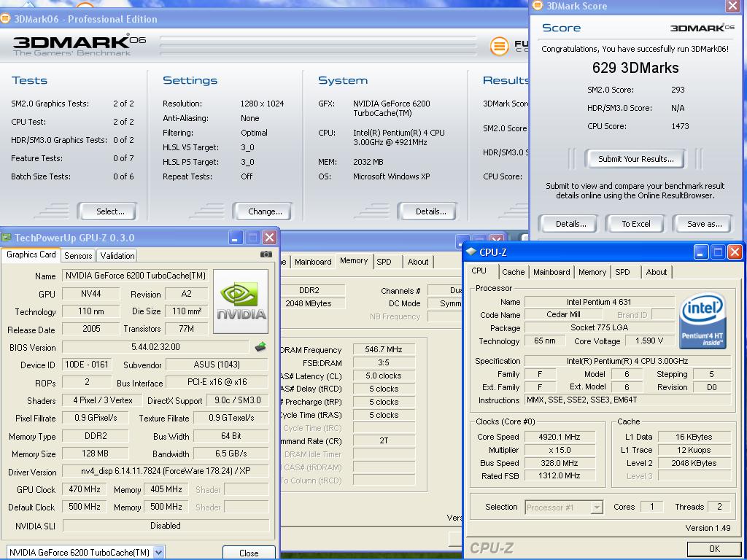Image resolution: width=747 pixels, height=560 pixels.
Task: Click the Intel Pentium 4 HT logo
Action: point(703,320)
